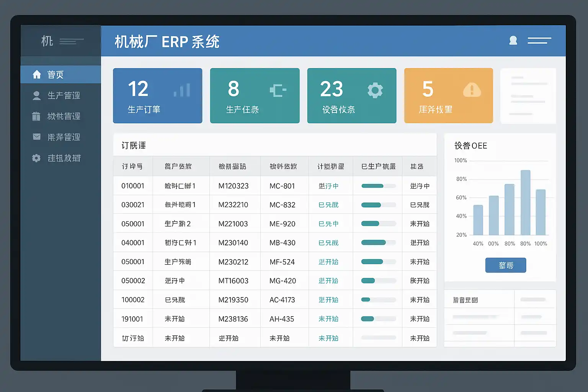Click the person icon in the sidebar
The image size is (588, 392).
[x=37, y=95]
